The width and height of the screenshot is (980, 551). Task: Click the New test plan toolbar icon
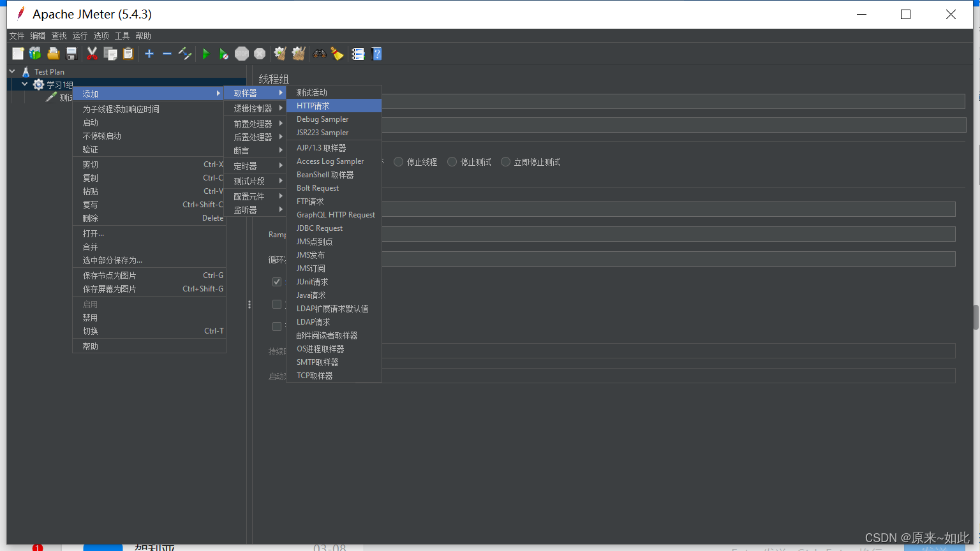pyautogui.click(x=18, y=54)
